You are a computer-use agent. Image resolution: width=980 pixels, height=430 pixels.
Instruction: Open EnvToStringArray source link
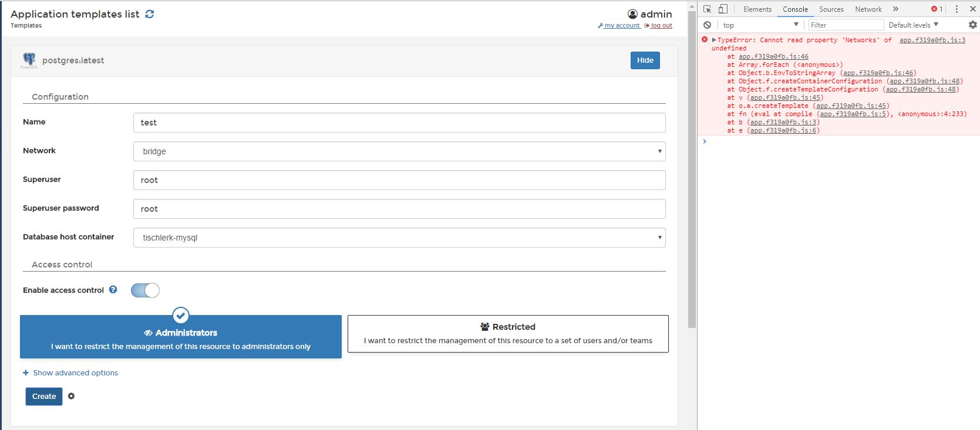[x=878, y=73]
